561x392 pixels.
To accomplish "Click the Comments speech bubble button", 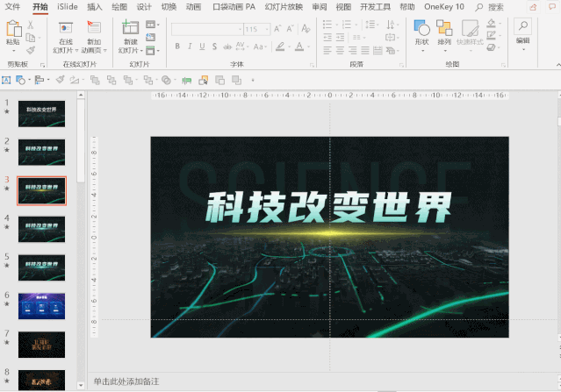I will point(552,7).
